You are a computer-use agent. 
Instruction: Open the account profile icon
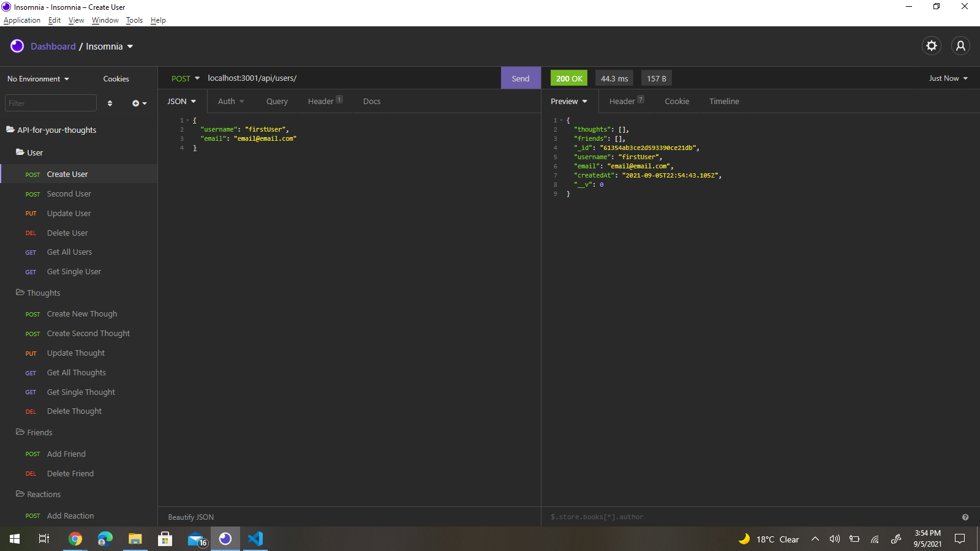[960, 46]
